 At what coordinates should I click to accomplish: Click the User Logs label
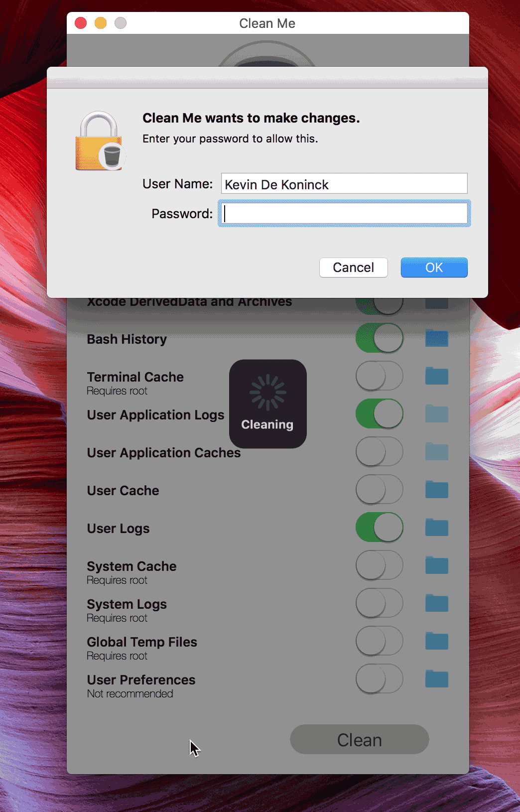coord(118,529)
